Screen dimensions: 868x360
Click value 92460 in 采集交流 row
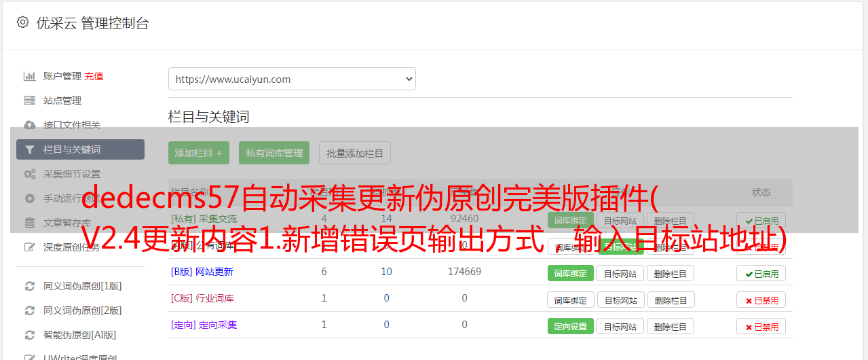pos(464,219)
